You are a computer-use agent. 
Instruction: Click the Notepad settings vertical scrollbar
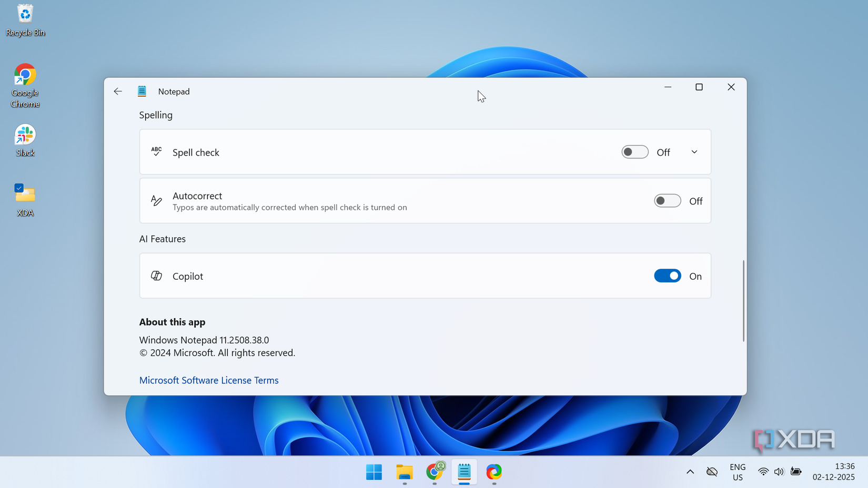(x=743, y=301)
